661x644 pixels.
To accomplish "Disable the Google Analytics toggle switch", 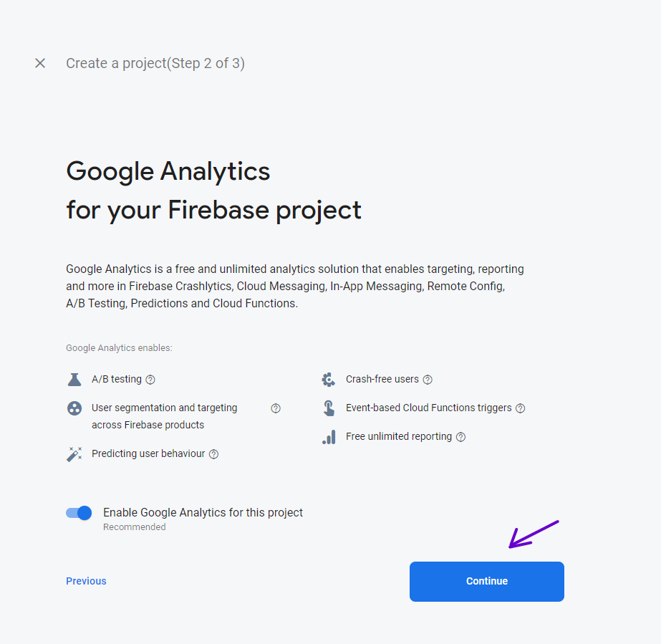I will tap(79, 513).
